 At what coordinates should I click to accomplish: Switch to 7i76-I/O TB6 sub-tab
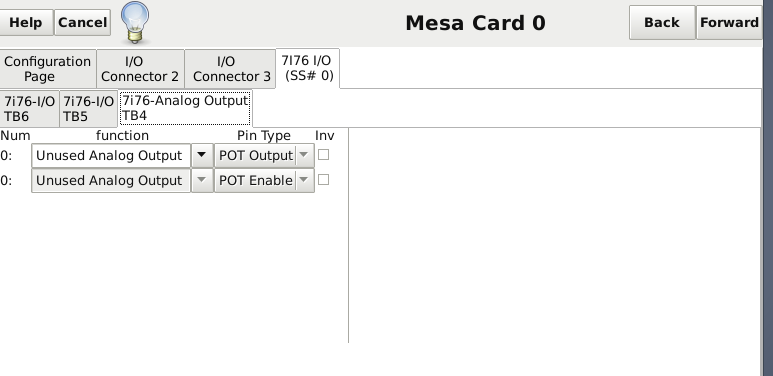coord(30,109)
